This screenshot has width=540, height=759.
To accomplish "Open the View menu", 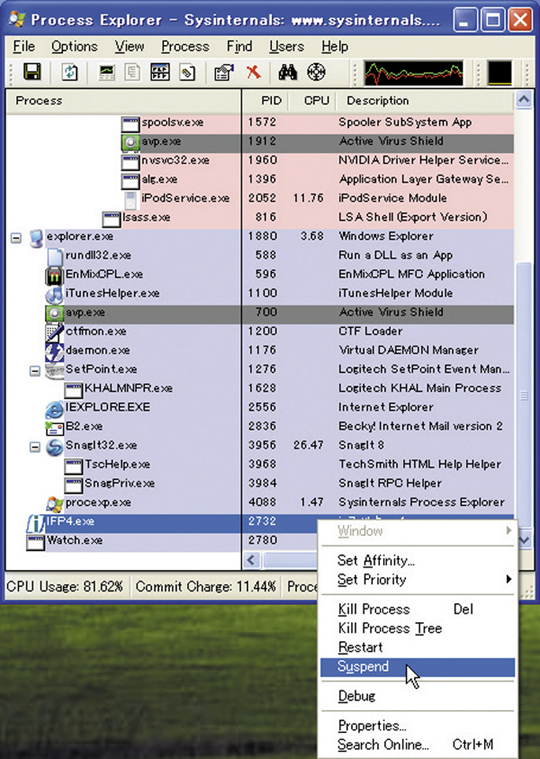I will pyautogui.click(x=129, y=46).
